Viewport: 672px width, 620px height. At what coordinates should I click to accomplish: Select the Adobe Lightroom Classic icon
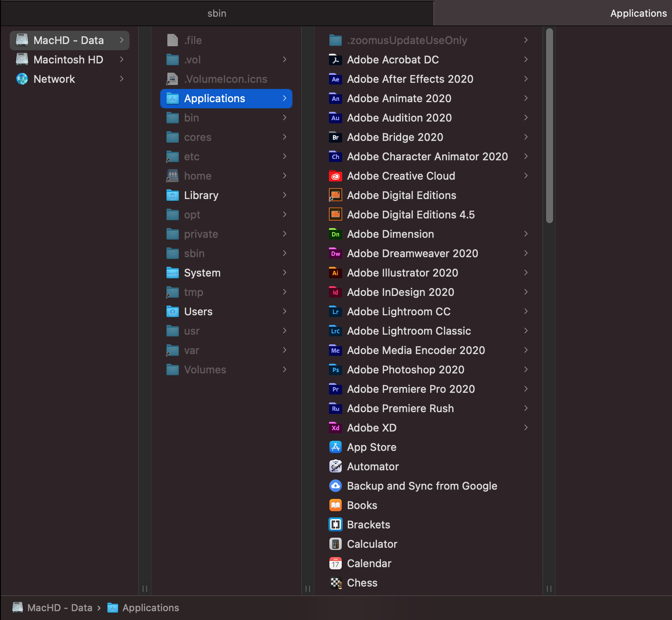tap(336, 331)
